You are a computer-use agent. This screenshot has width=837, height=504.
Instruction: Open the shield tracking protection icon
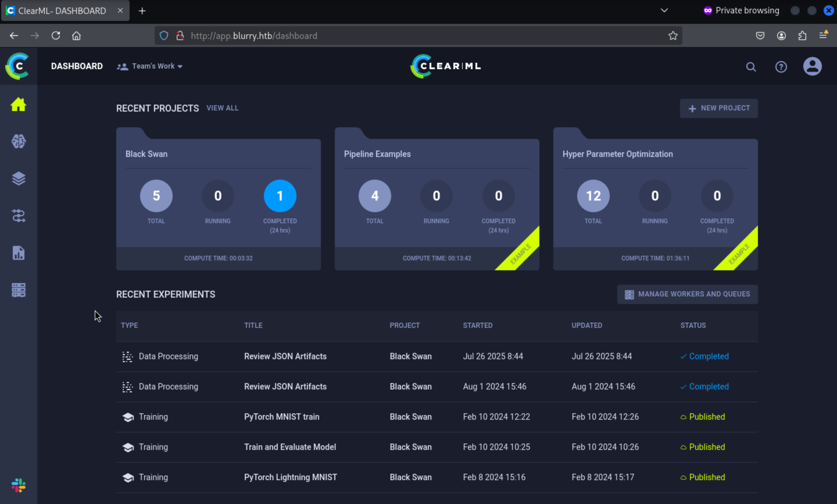(x=164, y=36)
